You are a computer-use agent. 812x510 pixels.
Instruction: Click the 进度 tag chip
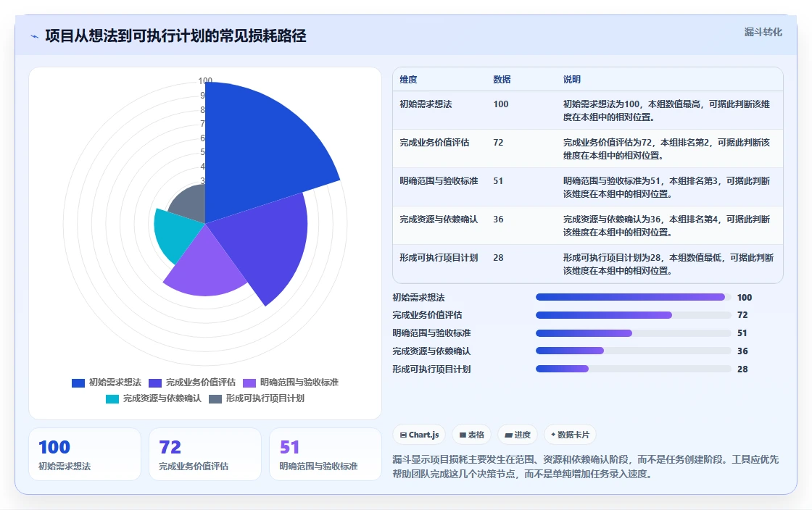click(x=518, y=435)
